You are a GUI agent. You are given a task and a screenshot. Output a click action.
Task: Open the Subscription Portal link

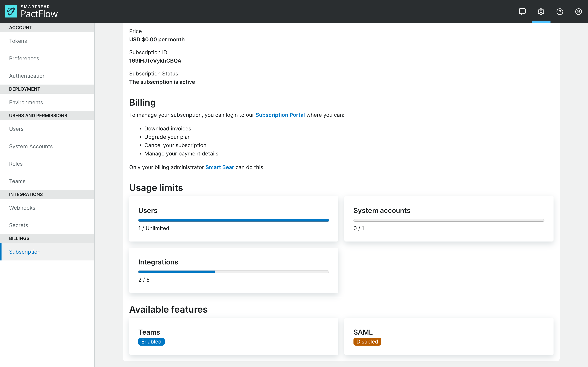pyautogui.click(x=280, y=115)
